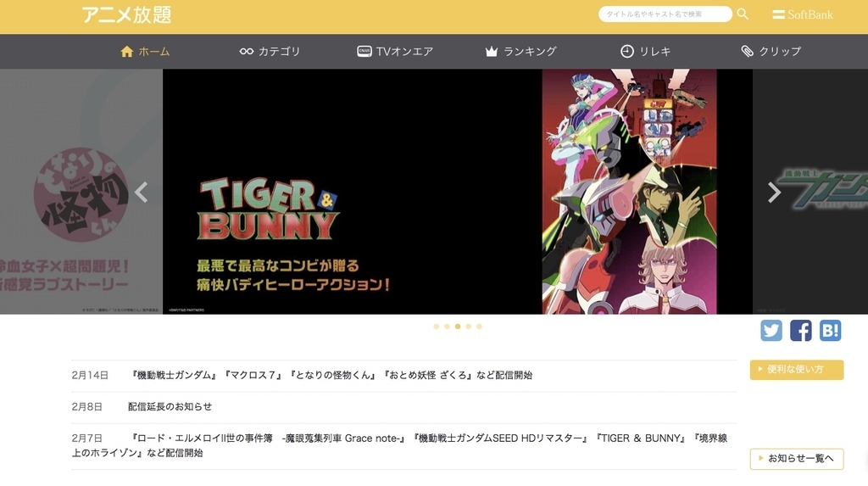Click the 便利な使い方 button
Viewport: 868px width, 486px height.
point(797,370)
